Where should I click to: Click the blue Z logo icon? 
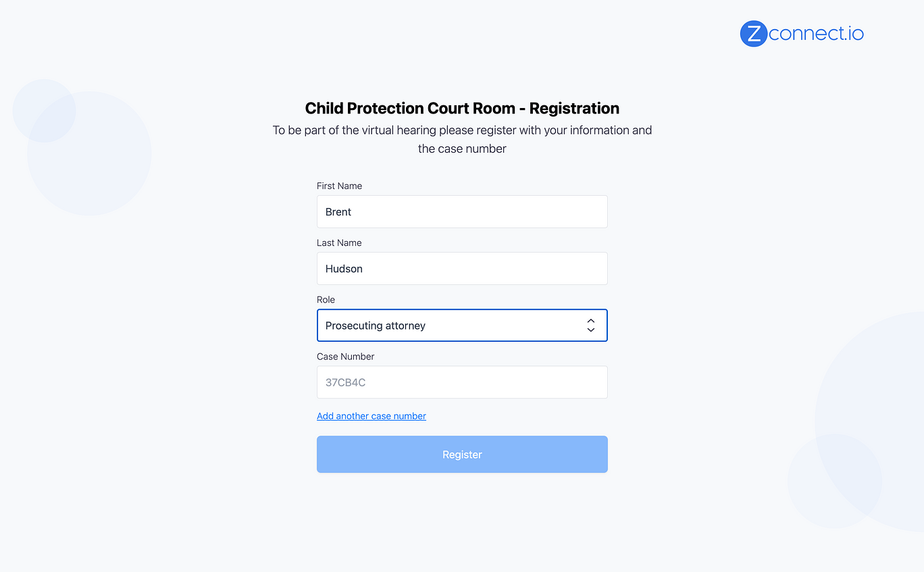point(753,34)
